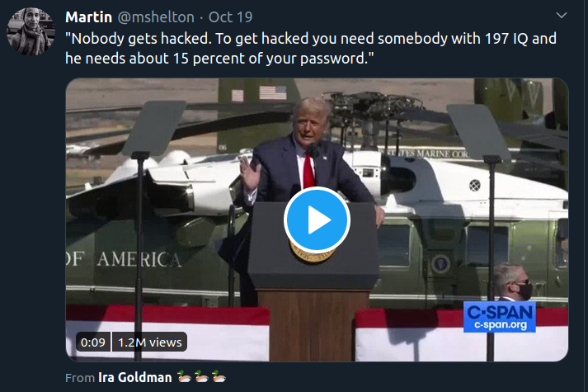Open the Ira Goldman source link
The width and height of the screenshot is (588, 392).
(134, 377)
